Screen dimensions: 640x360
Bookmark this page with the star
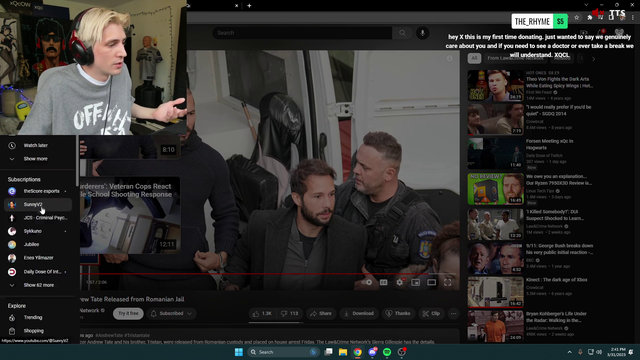[577, 18]
